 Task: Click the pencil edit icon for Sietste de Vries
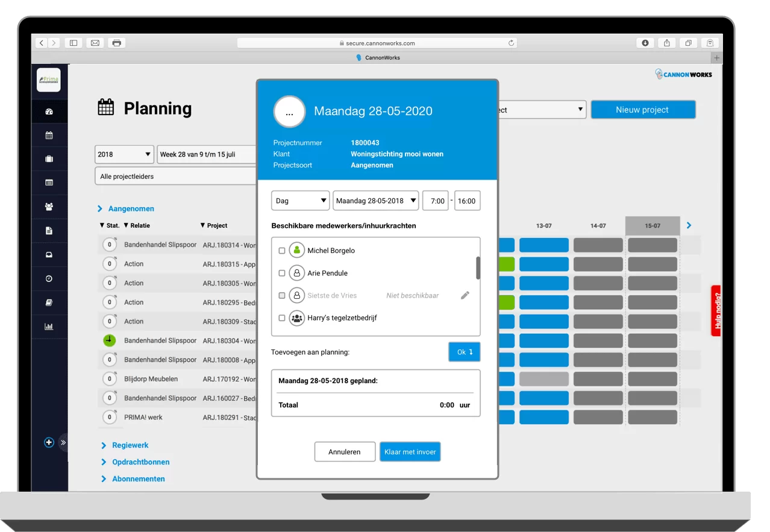(x=465, y=295)
